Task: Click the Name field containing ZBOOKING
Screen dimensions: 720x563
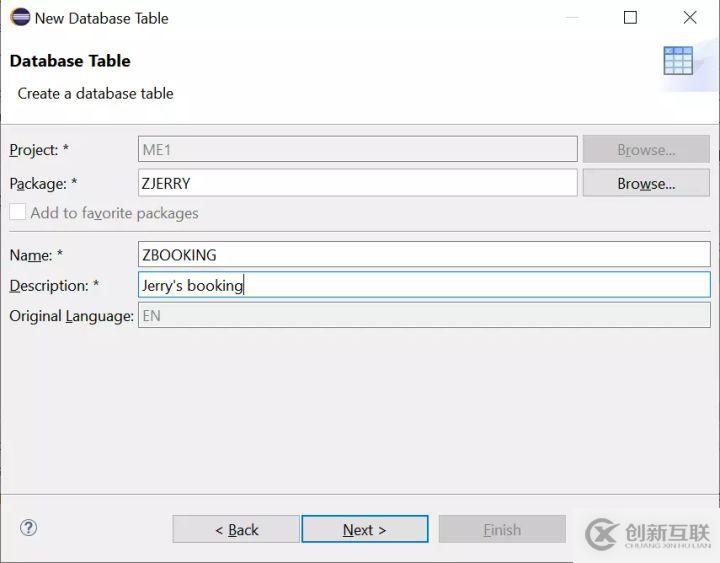Action: coord(424,254)
